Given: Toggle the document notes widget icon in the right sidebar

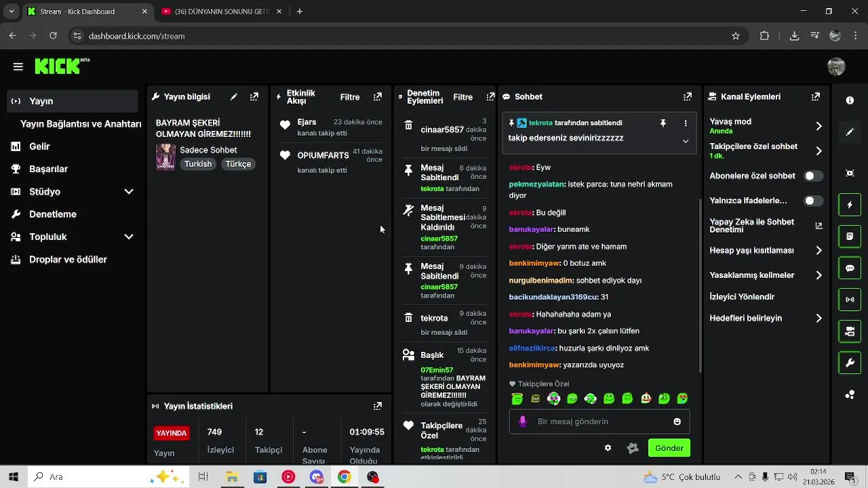Looking at the screenshot, I should click(x=850, y=237).
